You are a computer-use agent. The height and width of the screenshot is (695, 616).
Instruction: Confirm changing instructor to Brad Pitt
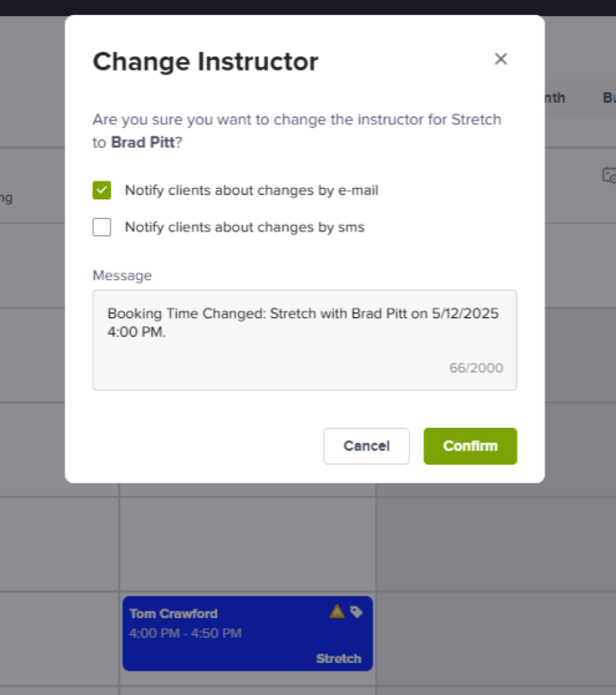coord(470,446)
